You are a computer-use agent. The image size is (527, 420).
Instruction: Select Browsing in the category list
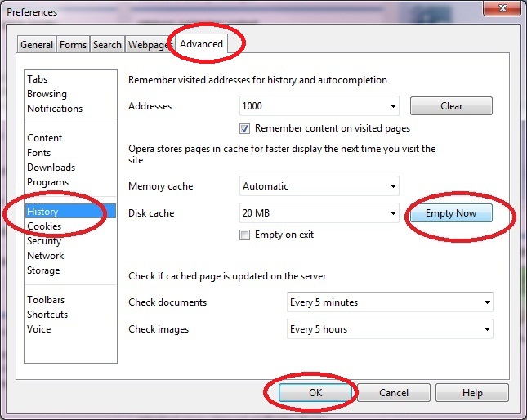click(70, 94)
